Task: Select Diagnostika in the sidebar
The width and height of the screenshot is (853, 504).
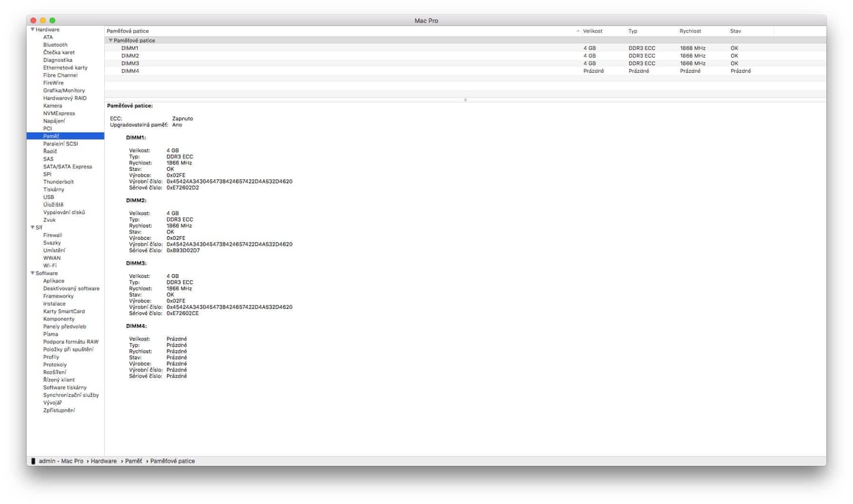Action: point(58,60)
